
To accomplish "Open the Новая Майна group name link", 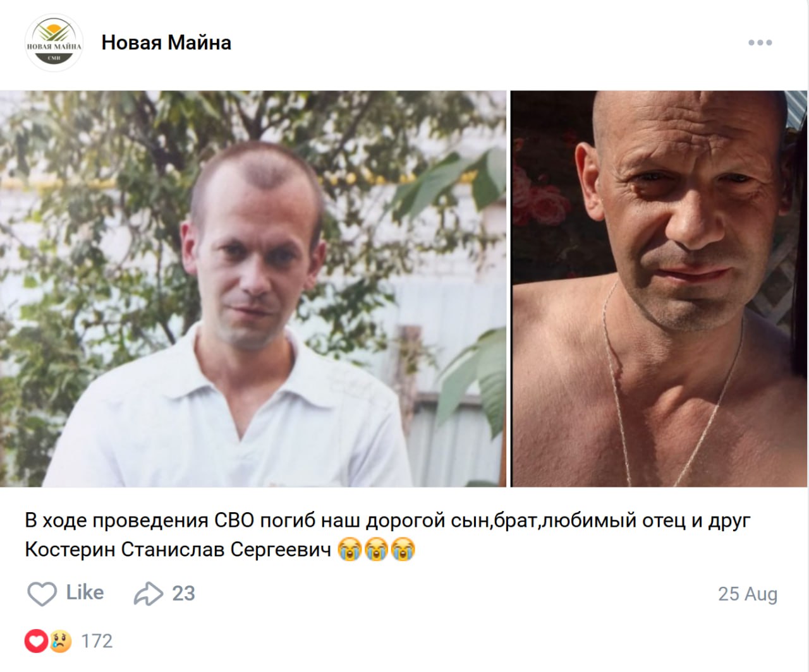I will (166, 42).
